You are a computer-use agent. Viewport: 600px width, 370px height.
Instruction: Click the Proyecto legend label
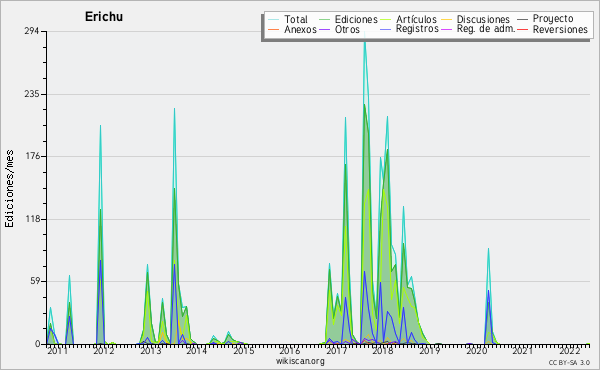click(553, 18)
